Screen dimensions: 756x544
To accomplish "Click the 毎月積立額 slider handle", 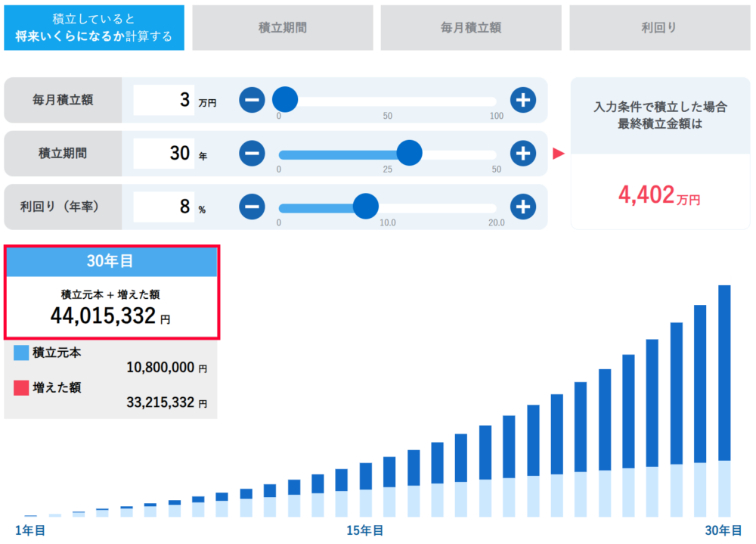I will click(285, 99).
